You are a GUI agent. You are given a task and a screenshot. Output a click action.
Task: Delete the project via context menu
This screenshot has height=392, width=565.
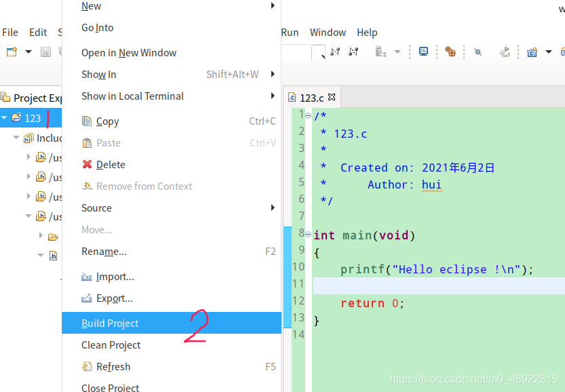pyautogui.click(x=172, y=165)
